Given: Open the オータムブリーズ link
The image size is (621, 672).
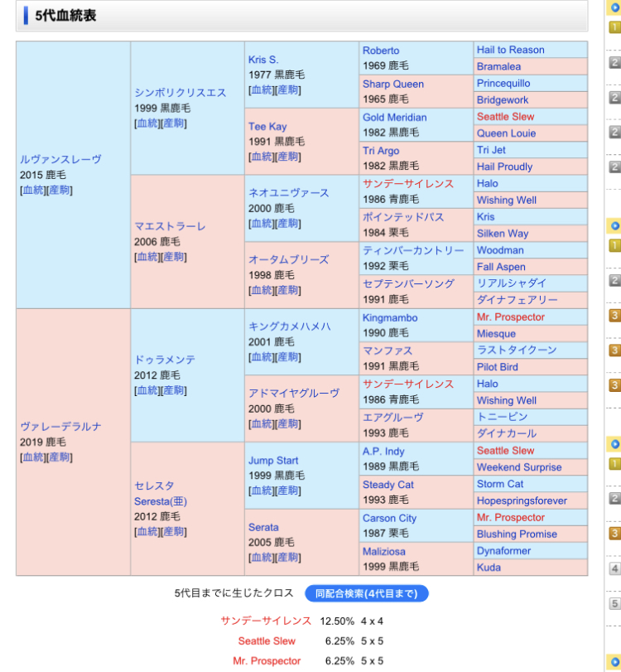Looking at the screenshot, I should click(289, 259).
